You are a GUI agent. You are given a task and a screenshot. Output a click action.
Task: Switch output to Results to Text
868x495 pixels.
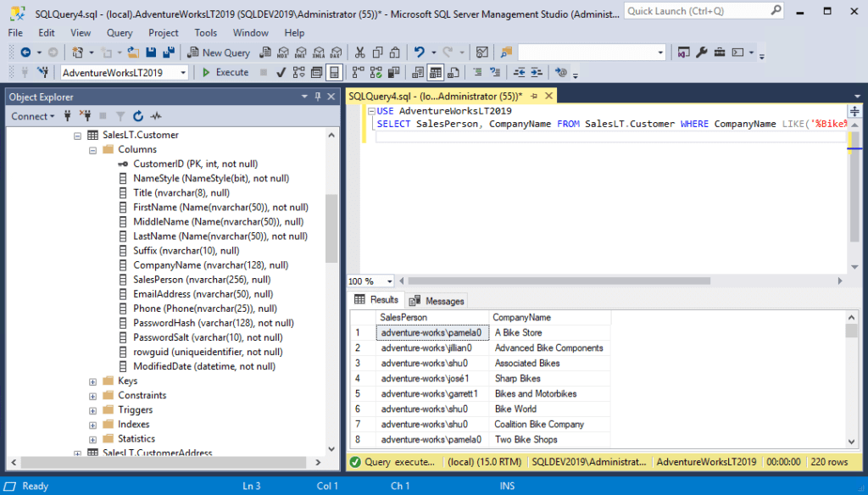[418, 73]
